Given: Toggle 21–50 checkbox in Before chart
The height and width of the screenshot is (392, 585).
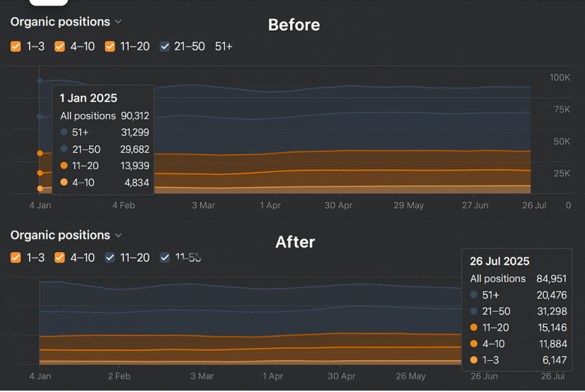Looking at the screenshot, I should click(165, 47).
